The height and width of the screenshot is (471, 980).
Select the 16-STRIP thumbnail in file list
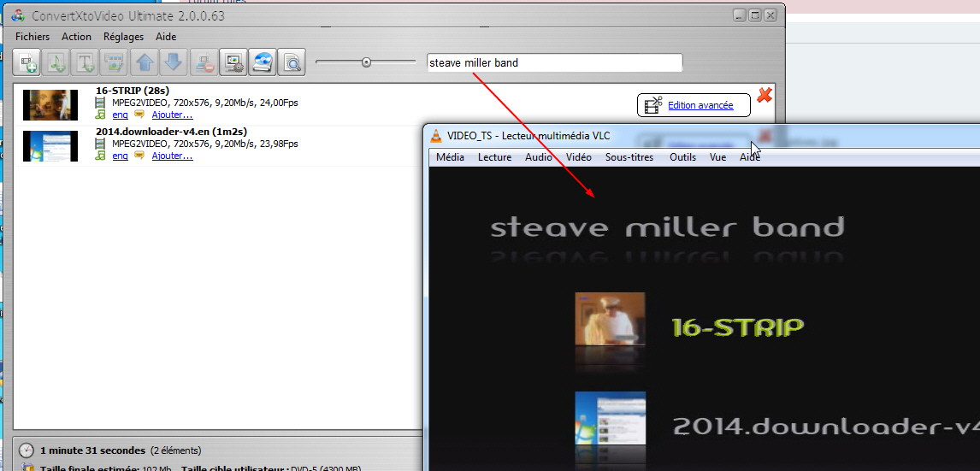coord(50,105)
